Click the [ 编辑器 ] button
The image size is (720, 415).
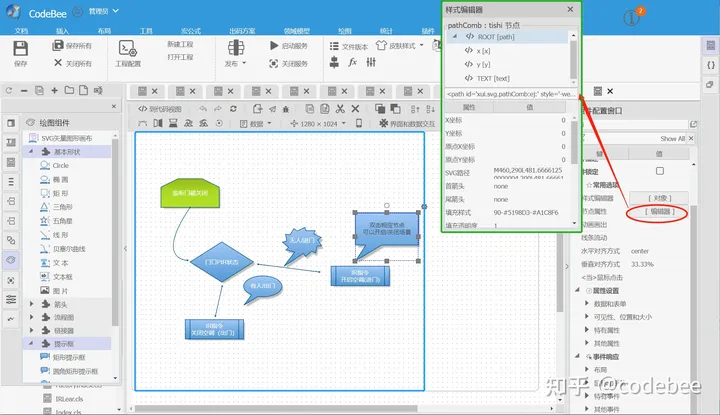coord(659,212)
